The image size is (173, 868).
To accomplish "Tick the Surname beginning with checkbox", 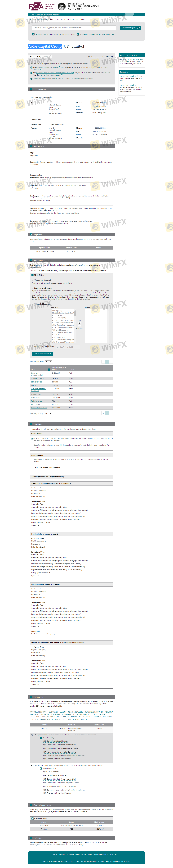I will click(33, 346).
